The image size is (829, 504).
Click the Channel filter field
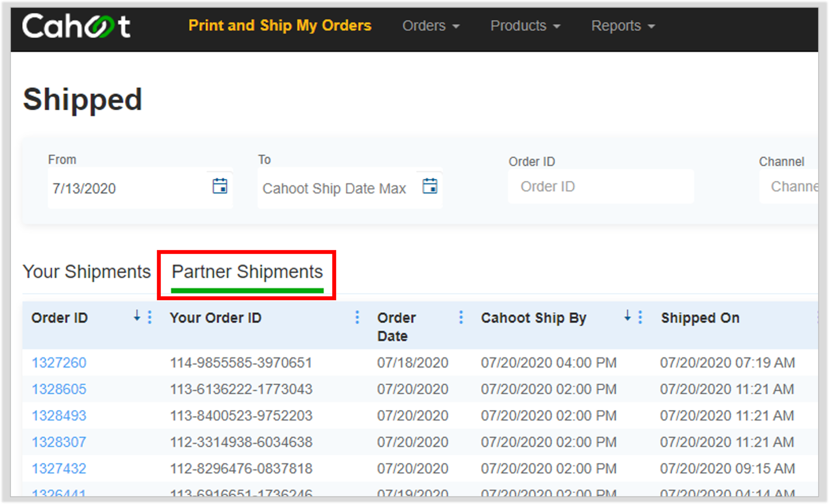(x=789, y=186)
